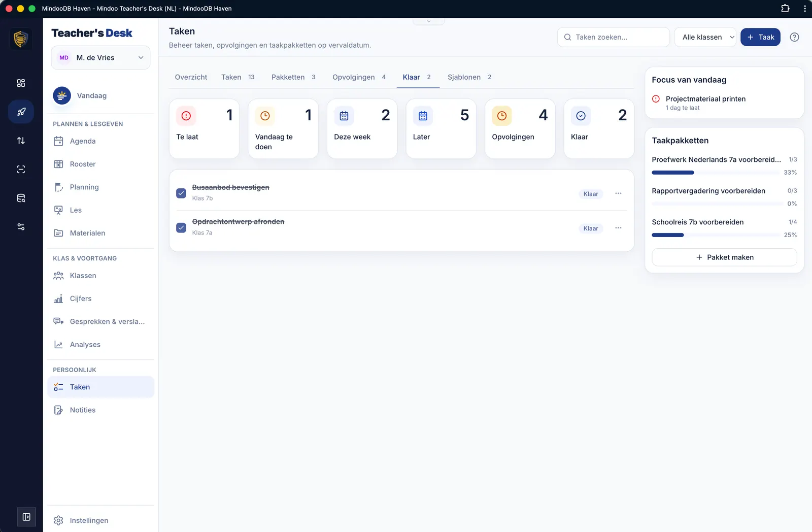Screen dimensions: 812x532
Task: Open Gesprekken & verslagen in the sidebar
Action: point(100,321)
